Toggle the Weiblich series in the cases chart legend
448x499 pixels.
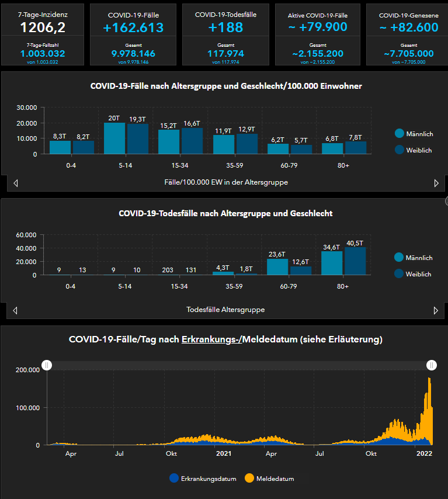click(x=419, y=150)
